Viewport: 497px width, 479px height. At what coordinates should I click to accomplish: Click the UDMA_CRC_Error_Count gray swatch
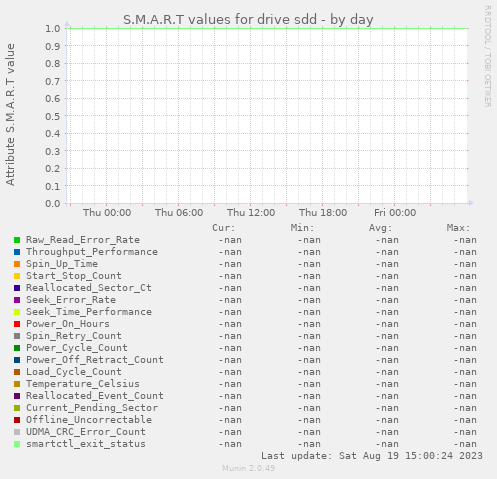17,432
